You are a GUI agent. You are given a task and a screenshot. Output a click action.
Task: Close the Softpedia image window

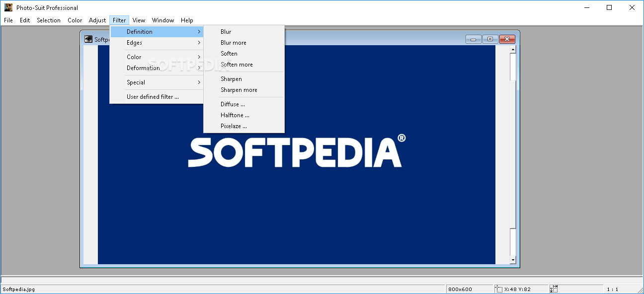(507, 39)
